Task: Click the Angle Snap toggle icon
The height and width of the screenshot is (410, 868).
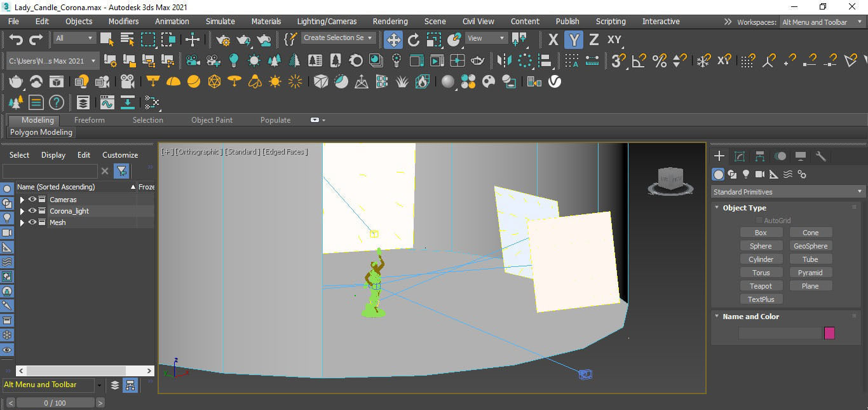Action: click(x=639, y=61)
